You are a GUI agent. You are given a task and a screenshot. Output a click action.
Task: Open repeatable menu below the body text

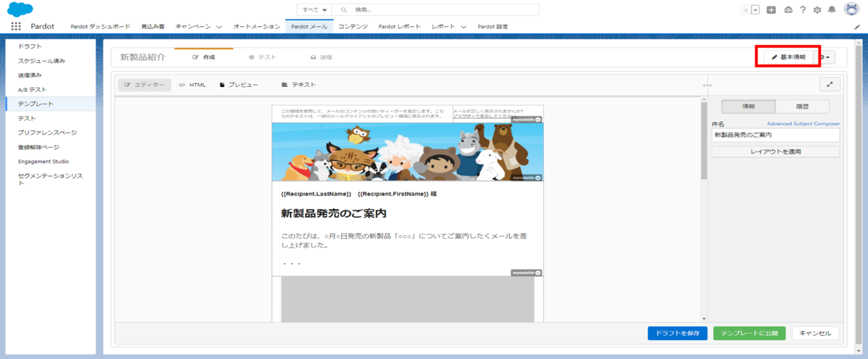tap(527, 273)
